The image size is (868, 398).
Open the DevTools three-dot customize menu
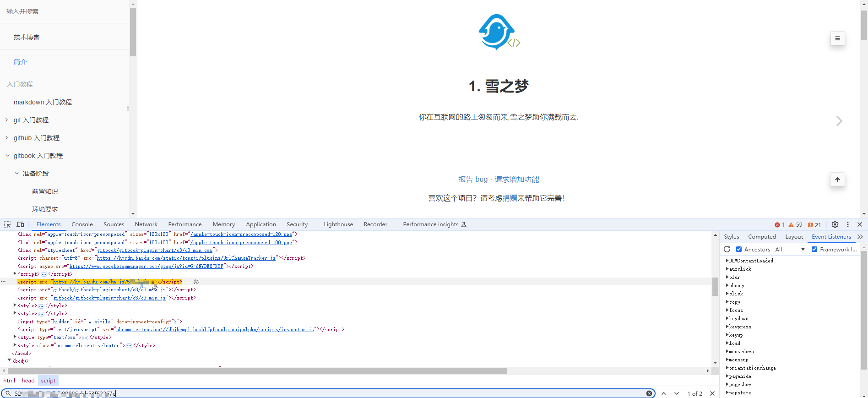pos(848,224)
